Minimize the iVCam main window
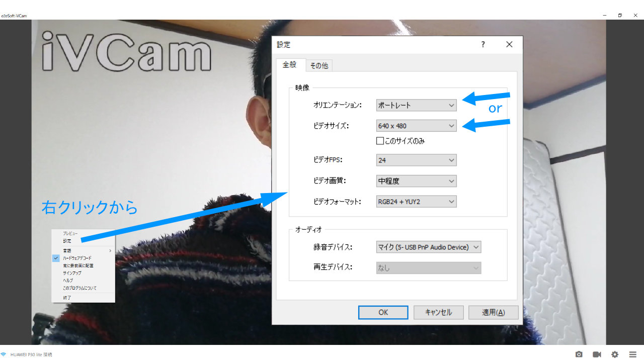 click(604, 16)
